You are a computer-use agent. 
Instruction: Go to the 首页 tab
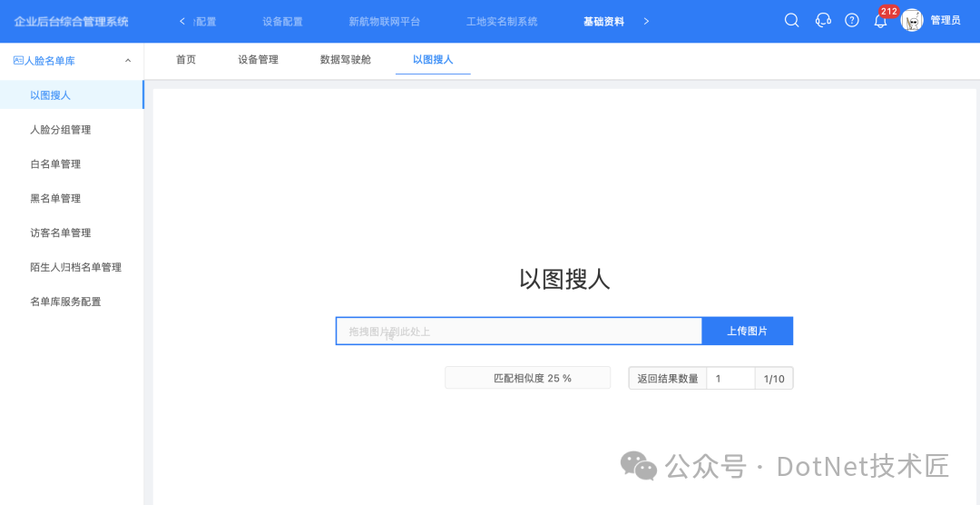click(186, 60)
